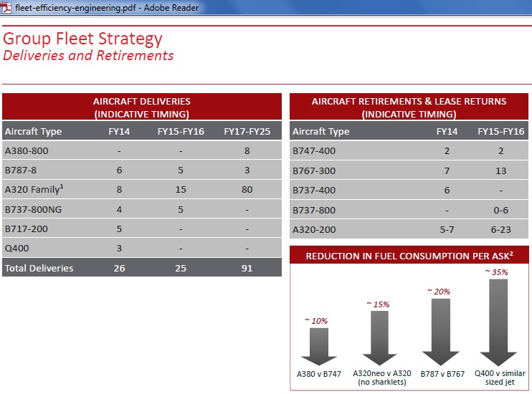Click the down arrow above 'B787 v B767'
Screen dimensions: 532x394
coord(440,332)
